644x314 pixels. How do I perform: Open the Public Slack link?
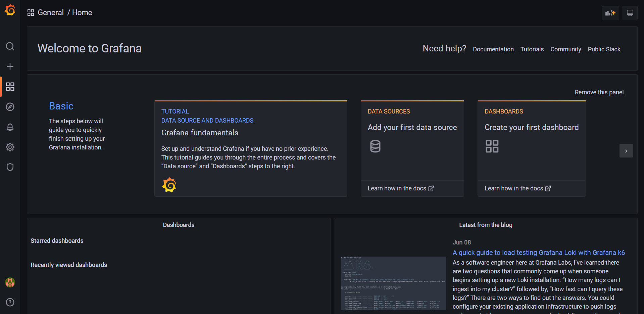pos(604,49)
